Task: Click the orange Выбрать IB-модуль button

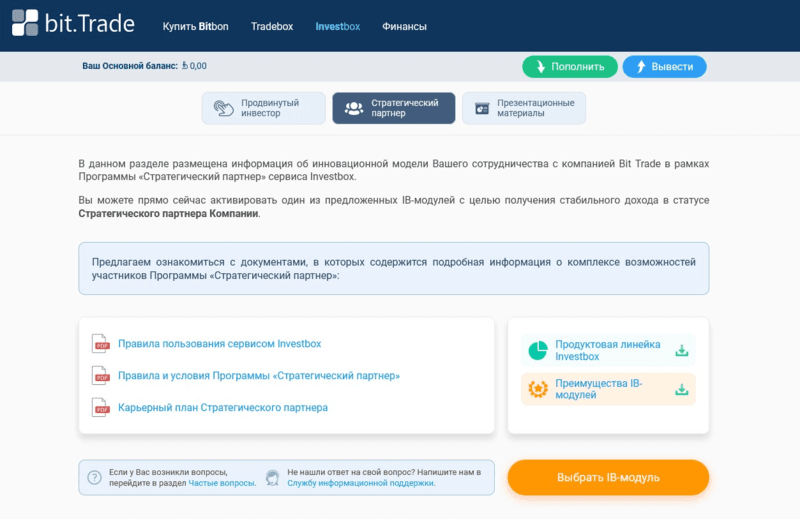Action: (608, 478)
